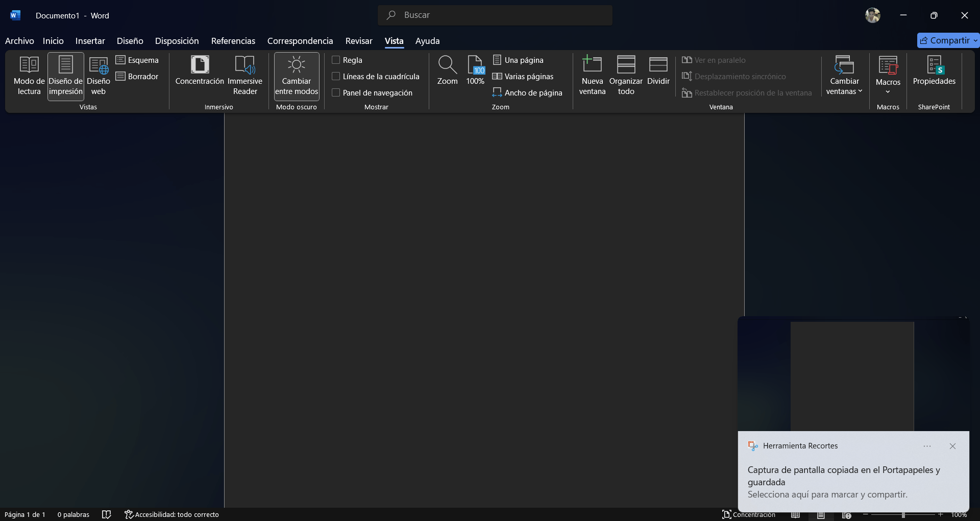Launch Immersive Reader
Viewport: 980px width, 521px height.
pyautogui.click(x=245, y=76)
